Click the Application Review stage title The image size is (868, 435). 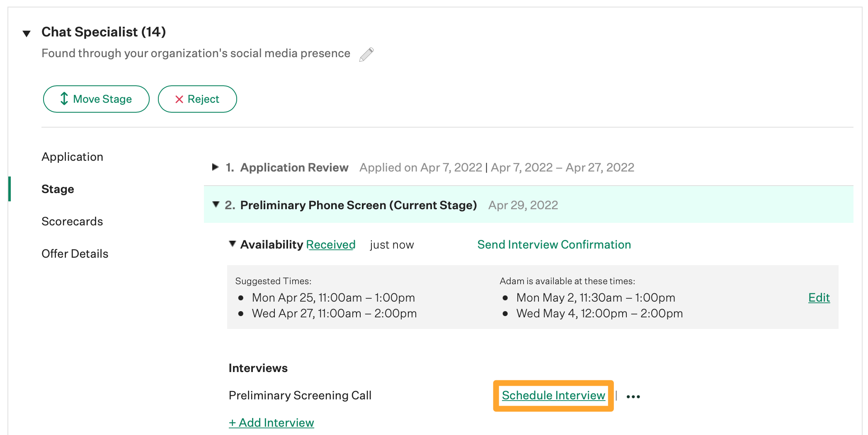coord(294,167)
